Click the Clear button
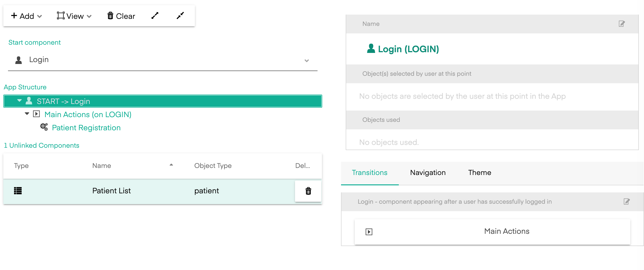 coord(121,16)
